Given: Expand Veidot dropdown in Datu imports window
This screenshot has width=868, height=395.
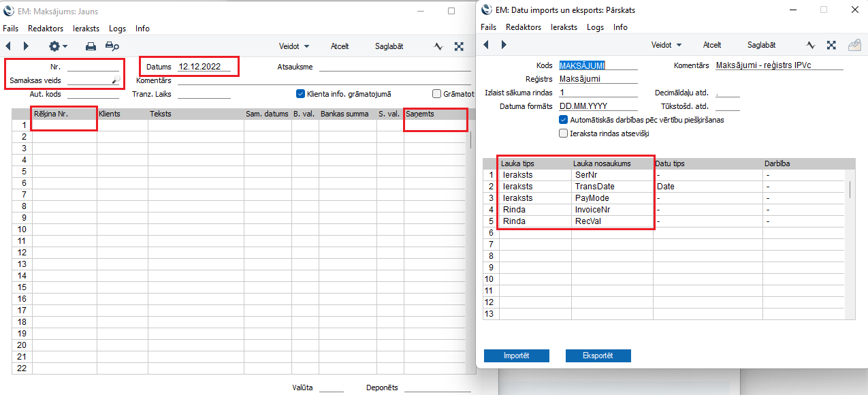Looking at the screenshot, I should pyautogui.click(x=666, y=45).
